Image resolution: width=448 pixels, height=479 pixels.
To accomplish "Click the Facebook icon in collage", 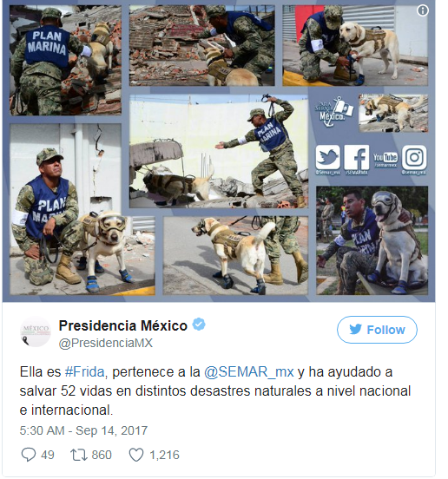I will tap(356, 157).
